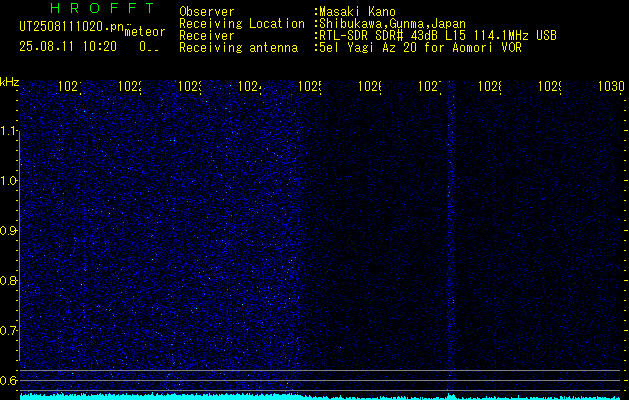
Task: Click the 1030 time axis label
Action: [x=611, y=86]
